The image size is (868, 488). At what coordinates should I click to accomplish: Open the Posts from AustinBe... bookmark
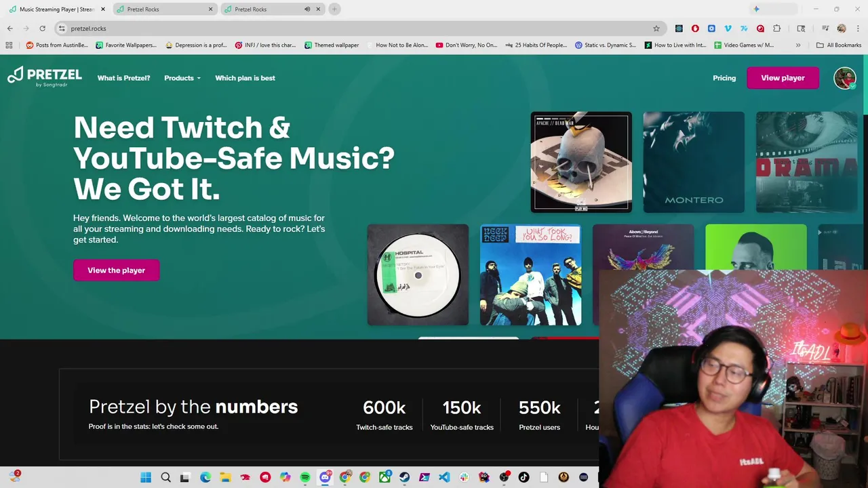pos(57,45)
